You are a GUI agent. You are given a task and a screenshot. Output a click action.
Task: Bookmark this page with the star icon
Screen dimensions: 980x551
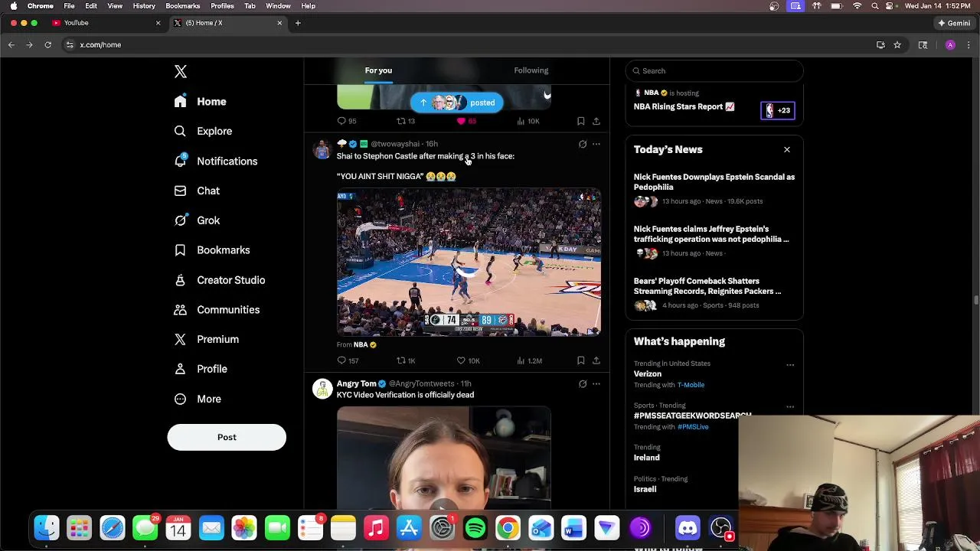point(897,45)
